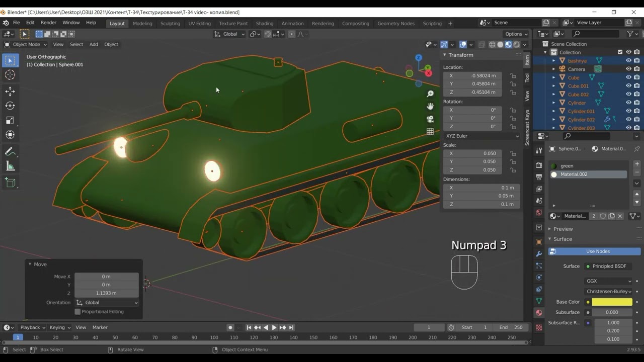Viewport: 644px width, 362px height.
Task: Expand the bashnya tree item
Action: pos(554,61)
